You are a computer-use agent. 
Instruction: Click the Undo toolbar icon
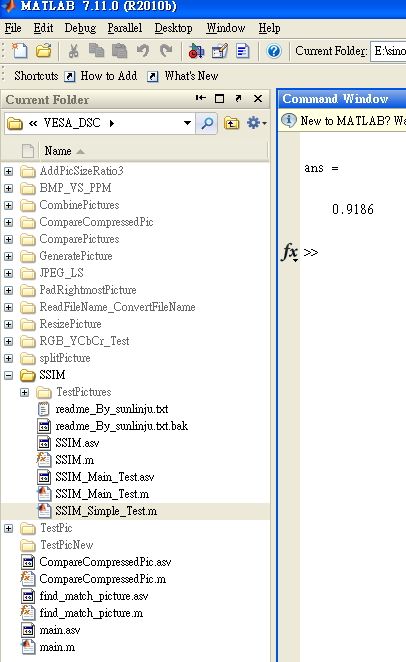(143, 52)
